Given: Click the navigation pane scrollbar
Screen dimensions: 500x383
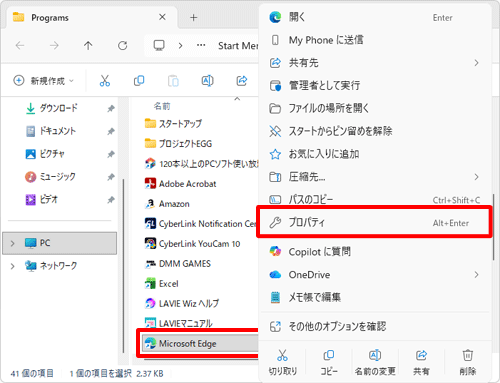Looking at the screenshot, I should point(124,266).
